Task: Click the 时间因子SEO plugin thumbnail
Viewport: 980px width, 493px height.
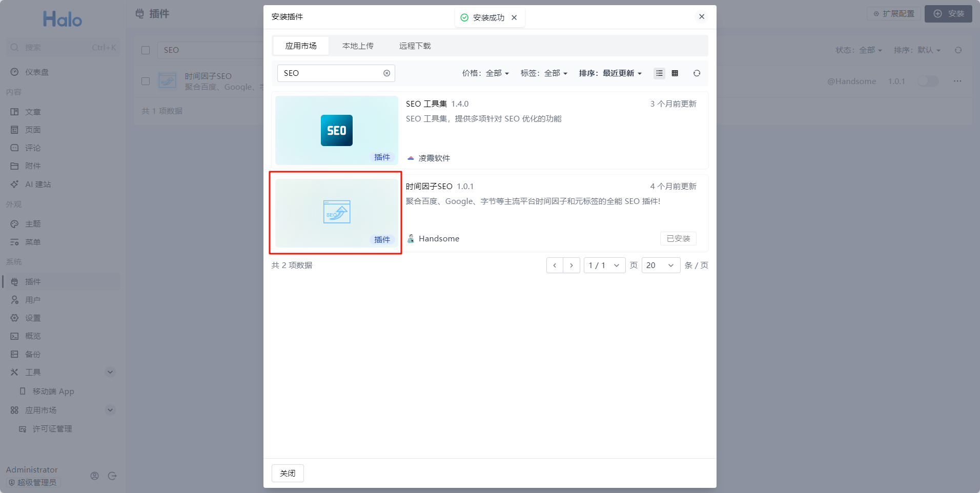Action: pos(337,213)
